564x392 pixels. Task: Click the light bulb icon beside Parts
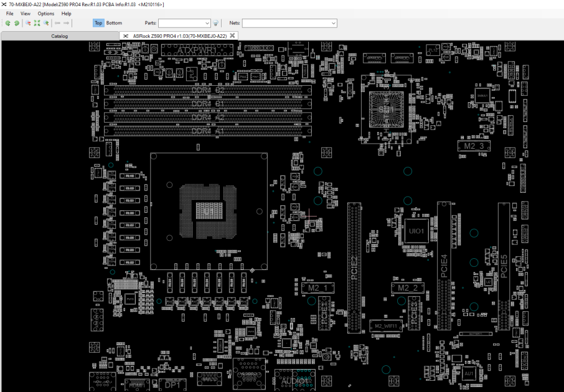(216, 23)
